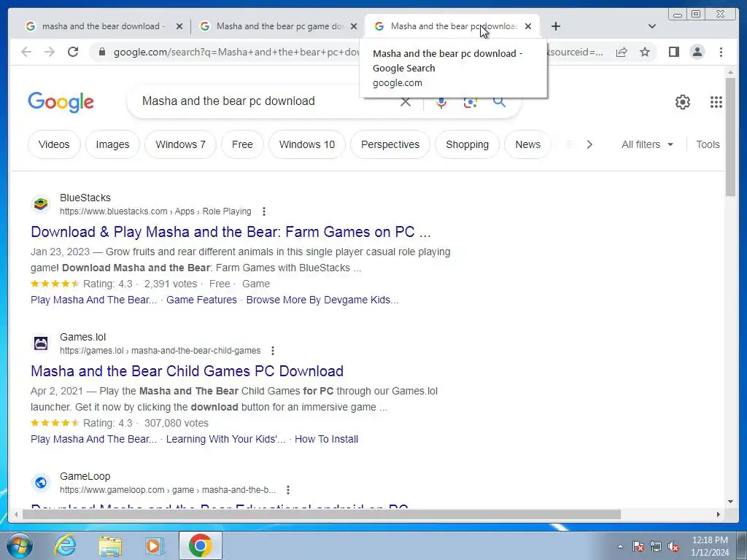Click the muted volume tray icon

tap(673, 547)
